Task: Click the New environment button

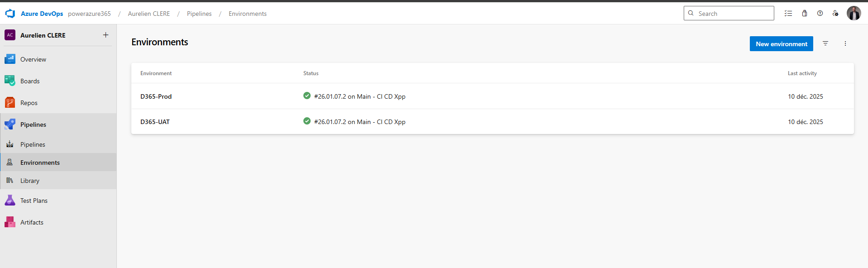Action: [x=781, y=44]
